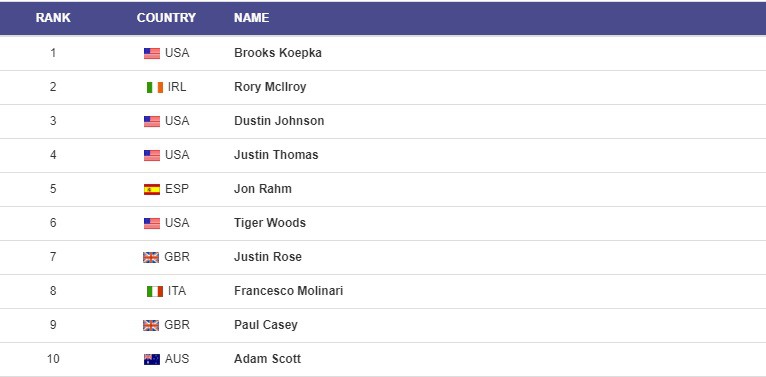
Task: Click the Ireland flag in Rory McIlroy's row
Action: 154,87
